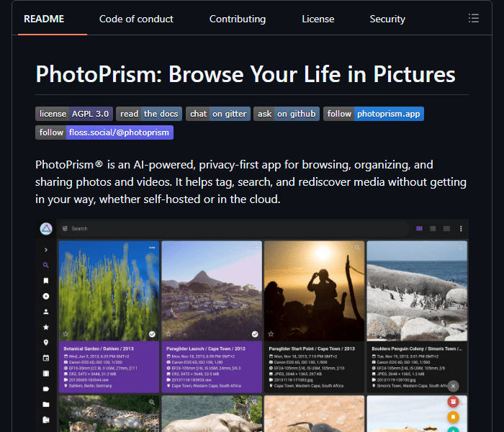Open the Code of conduct tab
Image resolution: width=504 pixels, height=432 pixels.
pyautogui.click(x=136, y=19)
